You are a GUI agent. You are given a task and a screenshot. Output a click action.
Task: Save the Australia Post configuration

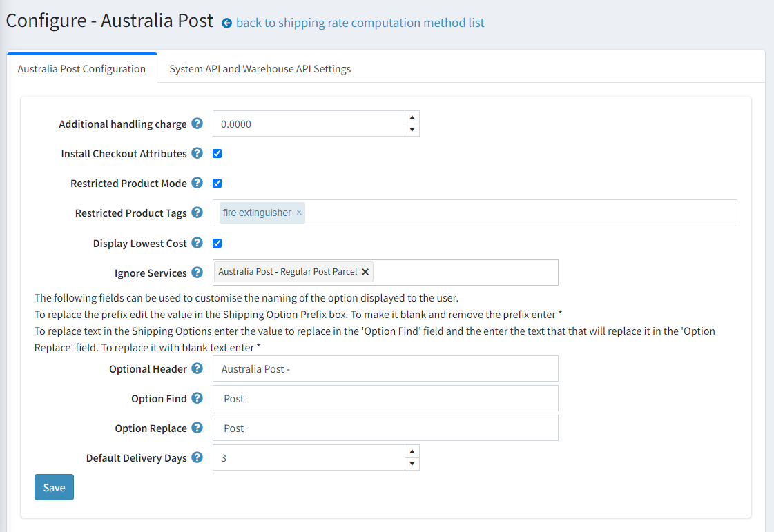click(55, 487)
